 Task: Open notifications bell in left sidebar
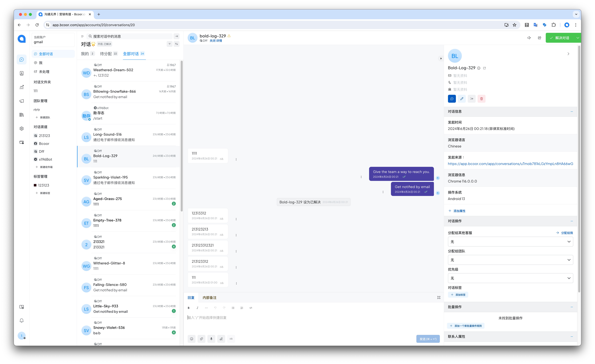21,321
